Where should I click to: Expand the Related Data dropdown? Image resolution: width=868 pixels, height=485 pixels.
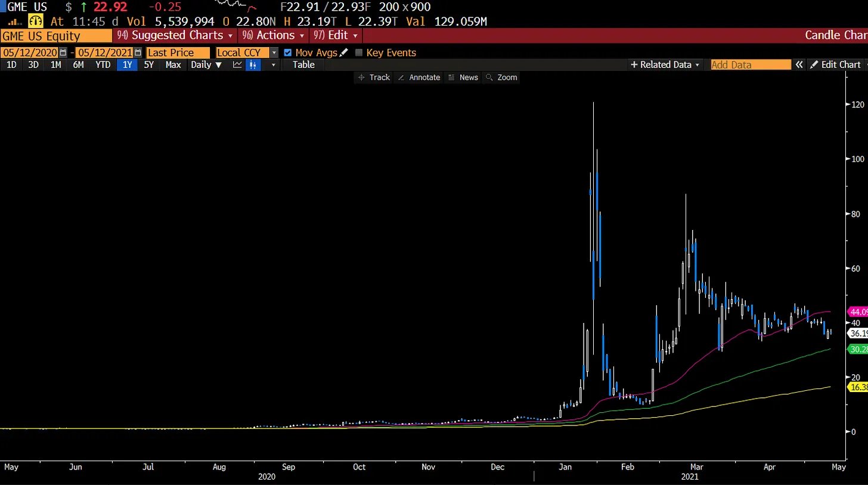pyautogui.click(x=665, y=64)
